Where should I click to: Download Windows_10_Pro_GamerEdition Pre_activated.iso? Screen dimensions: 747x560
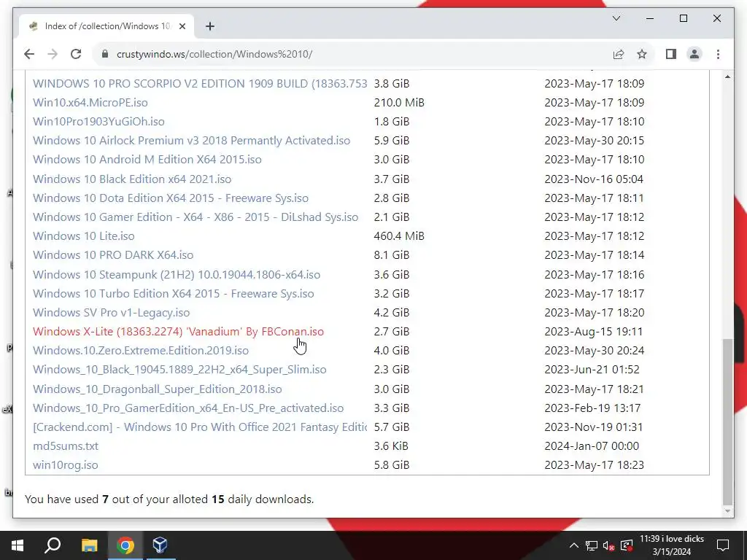pyautogui.click(x=188, y=408)
